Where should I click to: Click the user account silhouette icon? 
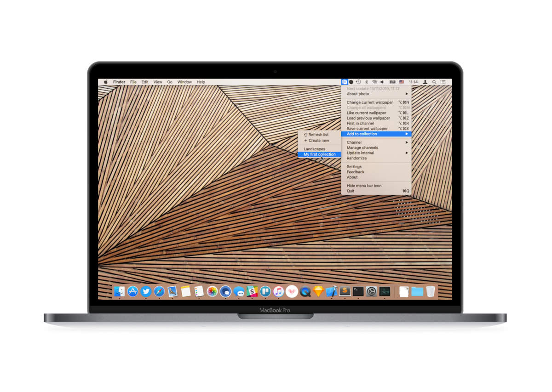click(425, 82)
